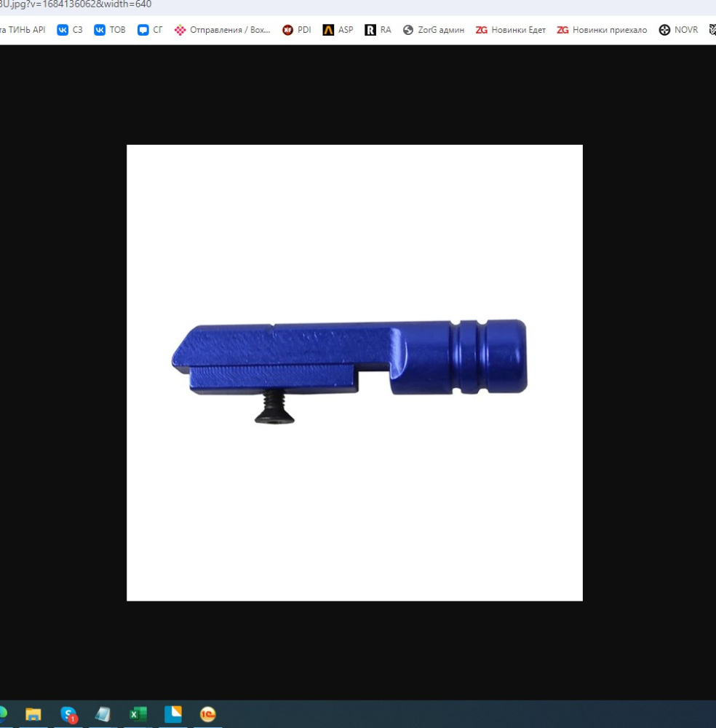The height and width of the screenshot is (728, 716).
Task: Open the PDI bookmark
Action: (x=297, y=30)
